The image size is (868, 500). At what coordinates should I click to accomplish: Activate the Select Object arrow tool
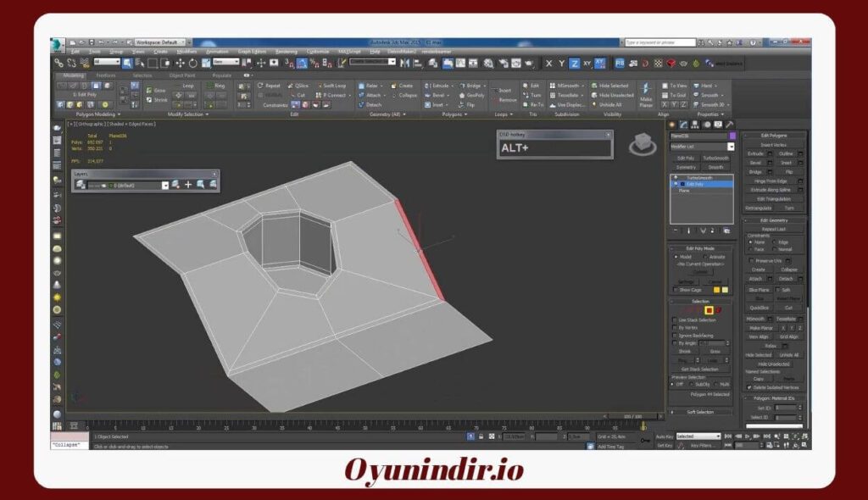127,63
